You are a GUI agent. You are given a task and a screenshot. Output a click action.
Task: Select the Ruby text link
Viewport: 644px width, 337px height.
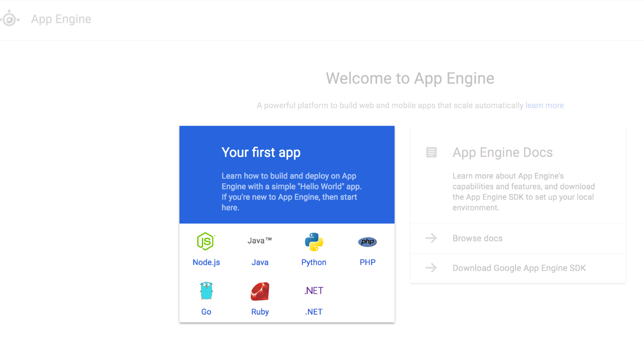coord(260,312)
